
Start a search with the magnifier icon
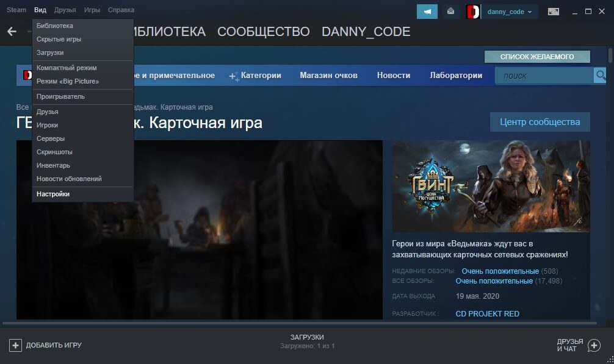pos(599,74)
